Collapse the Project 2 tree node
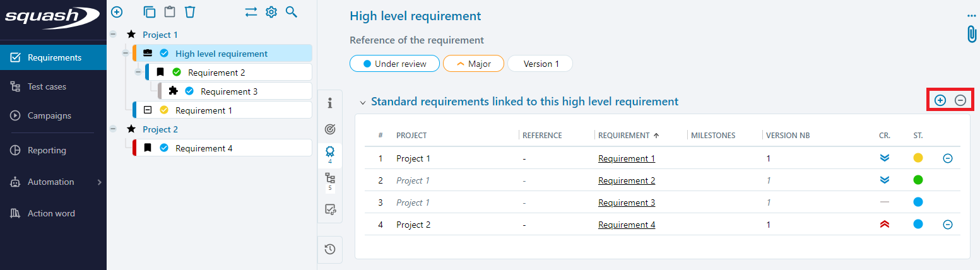The height and width of the screenshot is (270, 980). point(113,129)
